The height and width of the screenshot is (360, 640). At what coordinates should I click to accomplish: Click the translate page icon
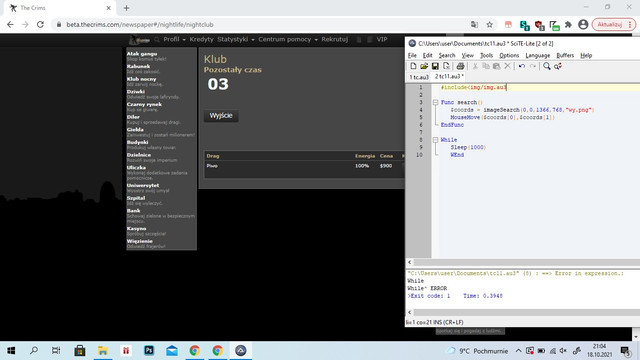tap(474, 24)
